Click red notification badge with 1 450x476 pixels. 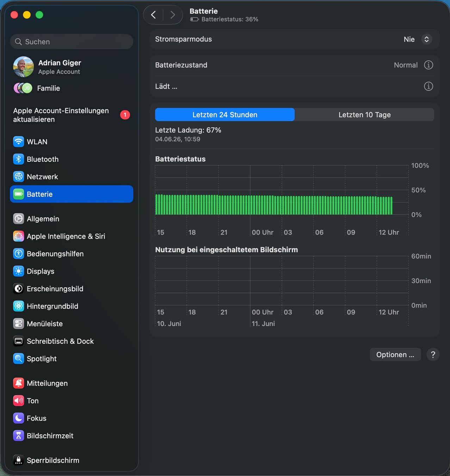125,115
